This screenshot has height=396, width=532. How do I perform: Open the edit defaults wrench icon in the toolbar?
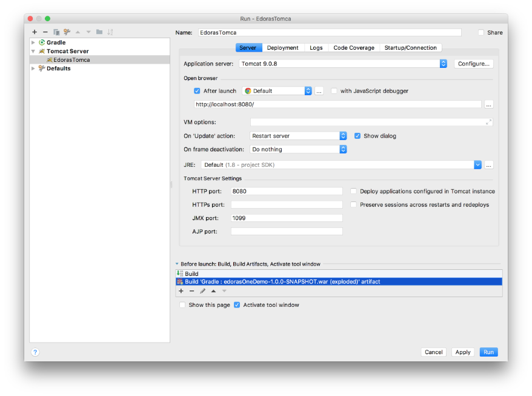click(67, 32)
